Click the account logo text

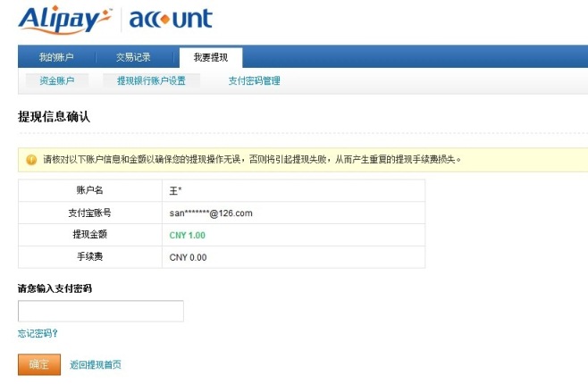[171, 19]
